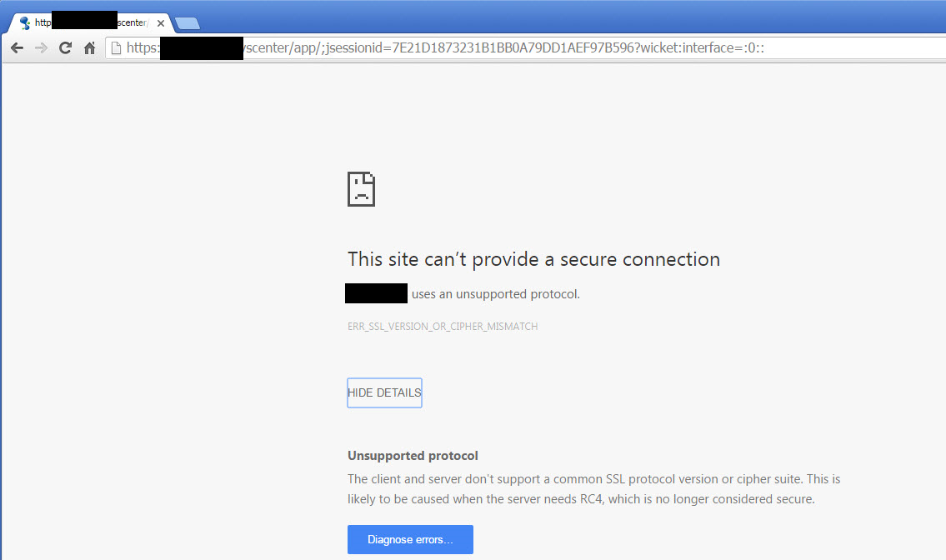Click the forward navigation arrow
946x560 pixels.
(x=41, y=47)
